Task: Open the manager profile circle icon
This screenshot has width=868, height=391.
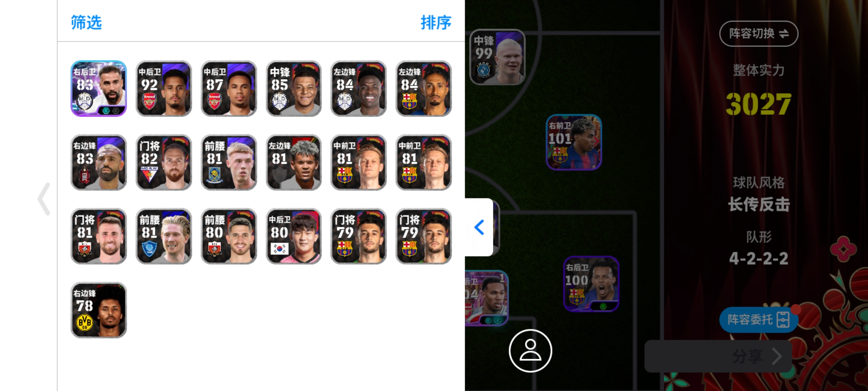Action: click(530, 350)
